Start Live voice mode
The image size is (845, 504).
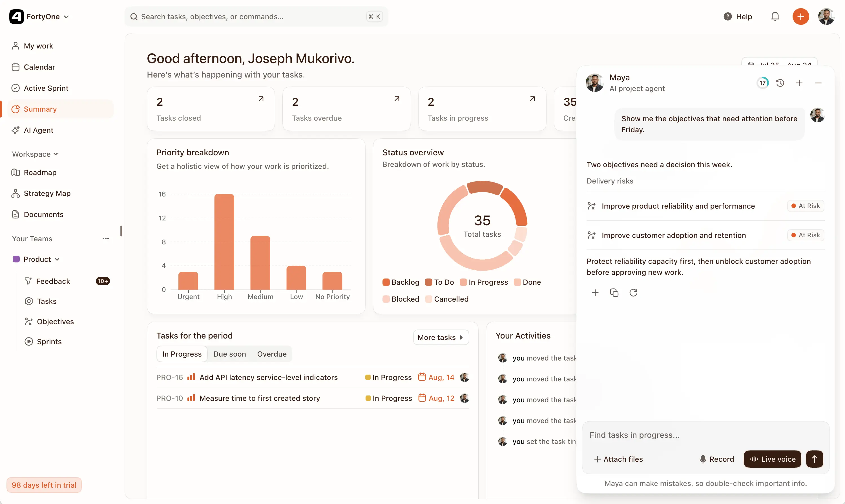[x=772, y=459]
